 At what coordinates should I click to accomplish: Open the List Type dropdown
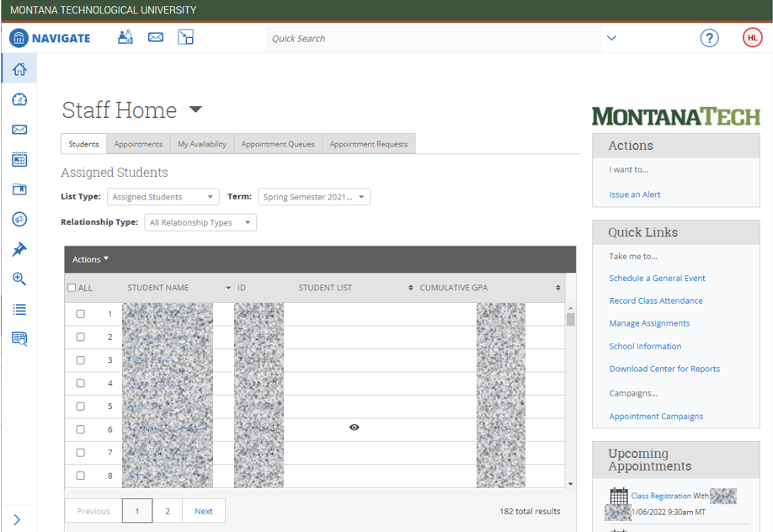click(163, 197)
